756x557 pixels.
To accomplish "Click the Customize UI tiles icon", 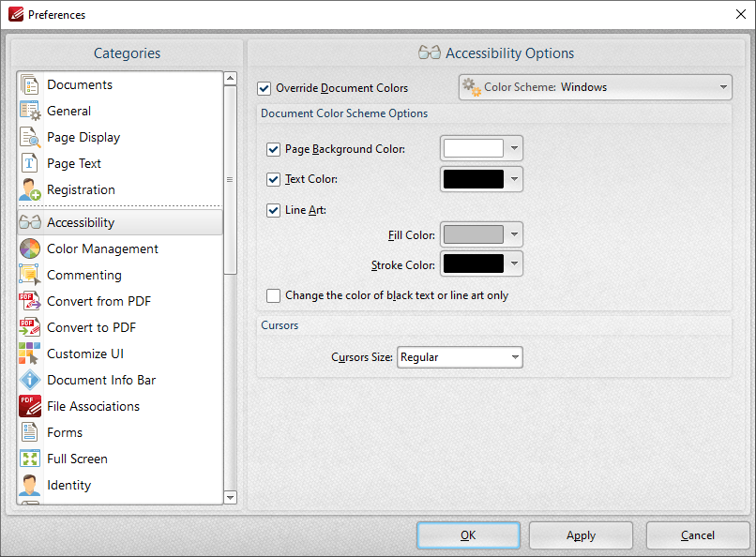I will [30, 354].
